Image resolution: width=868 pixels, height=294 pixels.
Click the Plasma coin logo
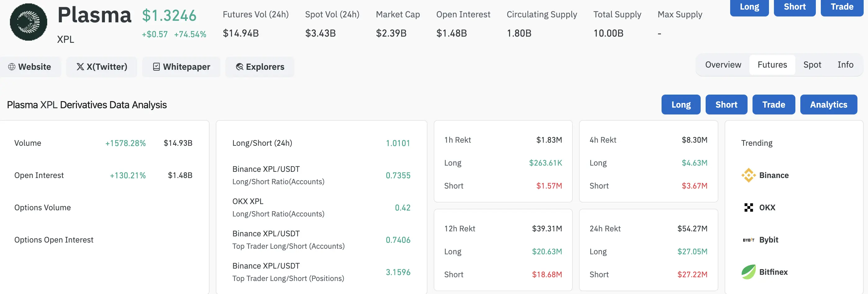(x=28, y=22)
